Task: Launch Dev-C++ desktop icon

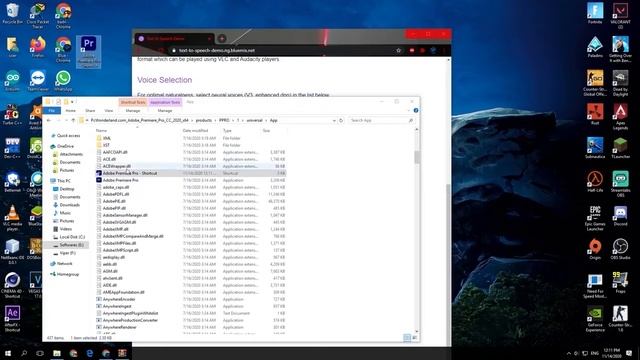Action: [x=12, y=148]
